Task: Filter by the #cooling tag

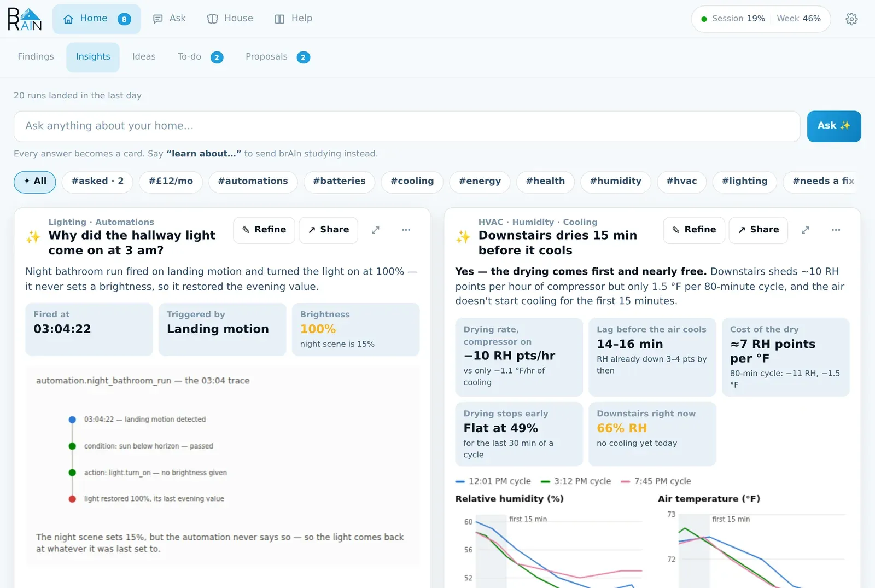Action: tap(412, 182)
